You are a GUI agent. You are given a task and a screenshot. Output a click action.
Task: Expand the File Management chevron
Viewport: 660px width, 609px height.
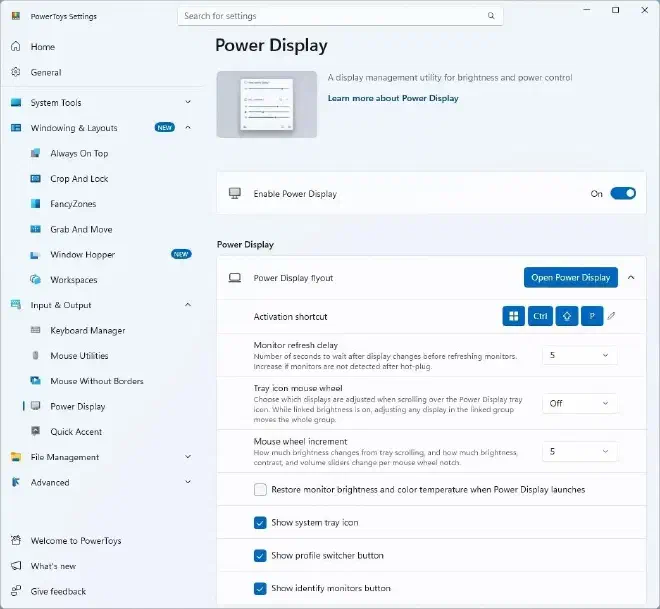pyautogui.click(x=188, y=456)
